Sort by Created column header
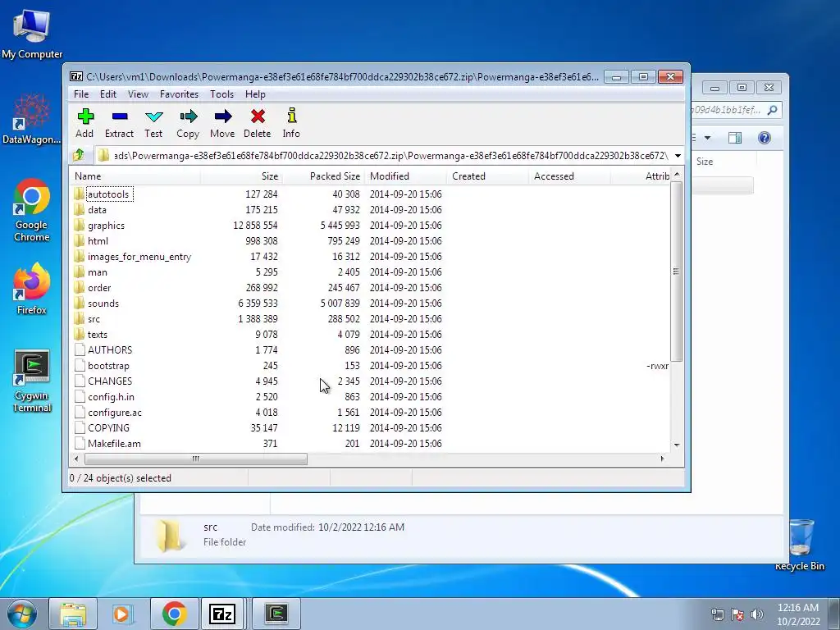 point(487,176)
